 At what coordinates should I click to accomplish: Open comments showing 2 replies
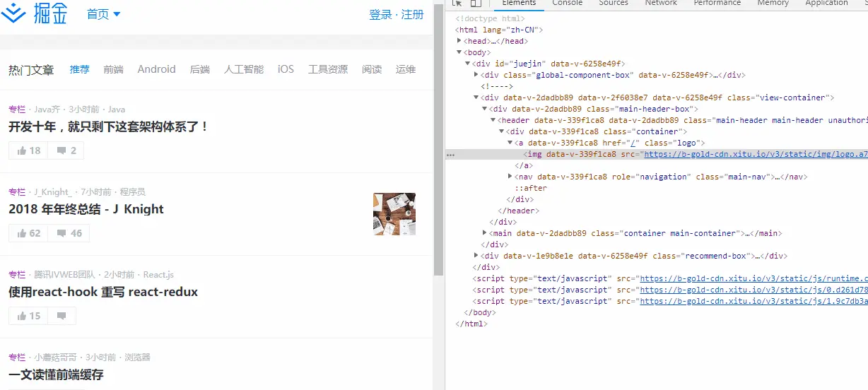pos(66,150)
